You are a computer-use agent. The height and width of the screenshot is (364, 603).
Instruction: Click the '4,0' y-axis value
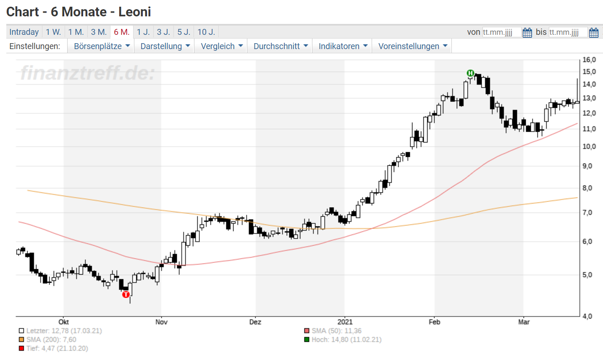tap(587, 317)
